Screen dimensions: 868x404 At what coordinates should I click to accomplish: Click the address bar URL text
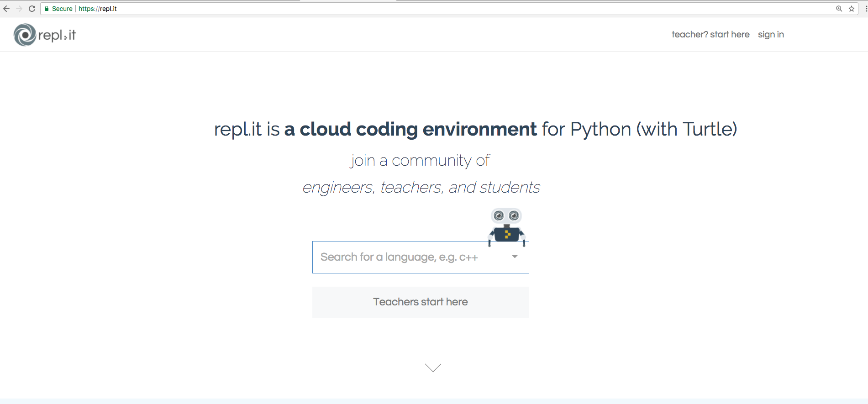click(x=98, y=9)
